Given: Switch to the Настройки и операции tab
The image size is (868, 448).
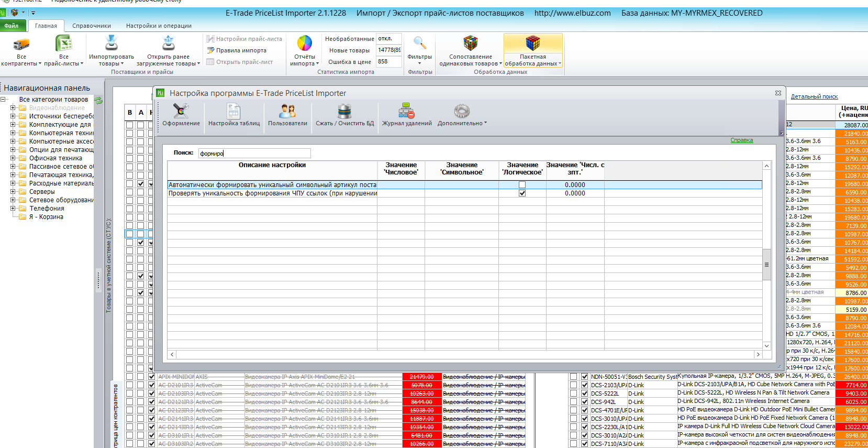Looking at the screenshot, I should point(159,26).
